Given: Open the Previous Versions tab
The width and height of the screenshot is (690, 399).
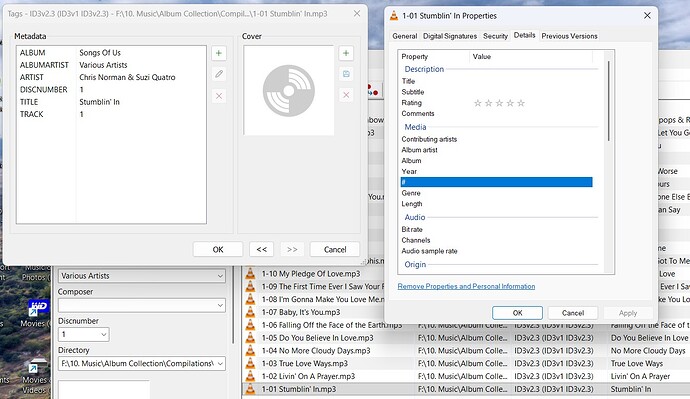Looking at the screenshot, I should [569, 36].
